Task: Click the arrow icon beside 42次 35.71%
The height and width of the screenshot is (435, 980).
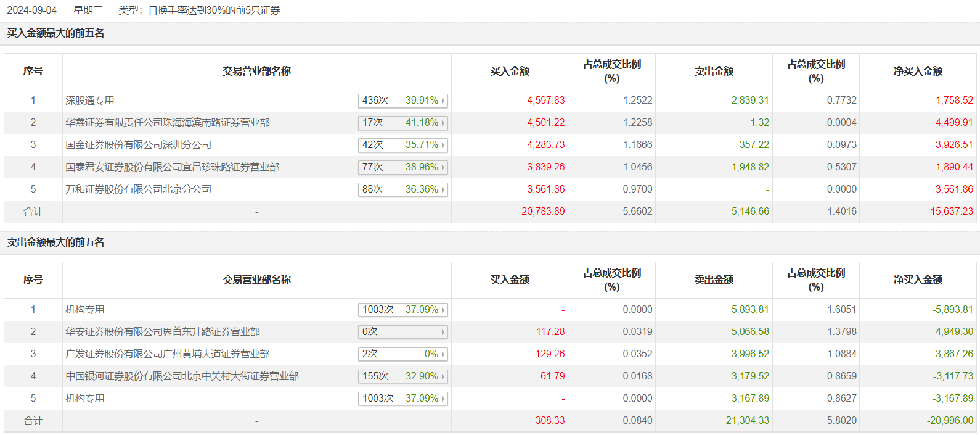Action: pos(443,145)
